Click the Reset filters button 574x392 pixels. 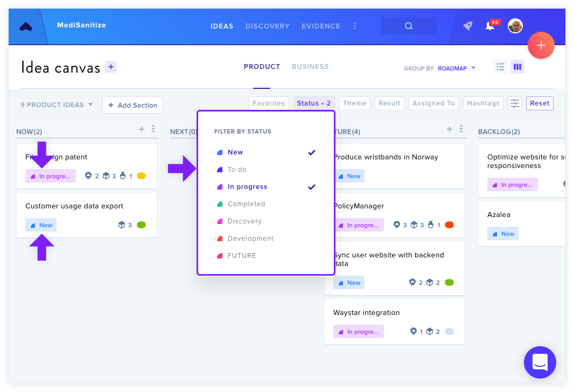coord(540,103)
